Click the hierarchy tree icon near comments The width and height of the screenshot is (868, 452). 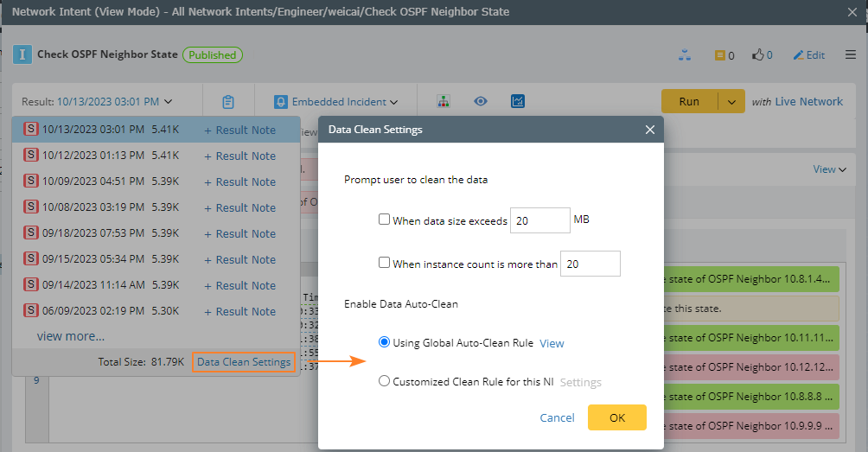[685, 55]
